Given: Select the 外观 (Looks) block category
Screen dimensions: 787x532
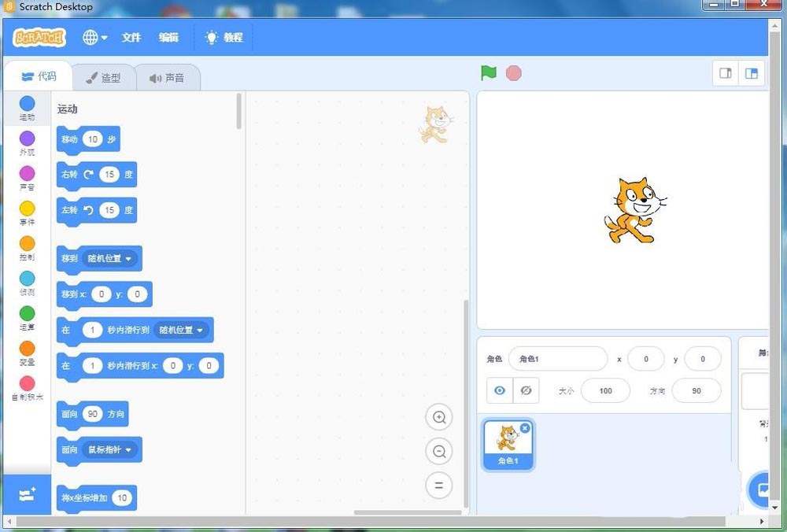Looking at the screenshot, I should [x=27, y=145].
